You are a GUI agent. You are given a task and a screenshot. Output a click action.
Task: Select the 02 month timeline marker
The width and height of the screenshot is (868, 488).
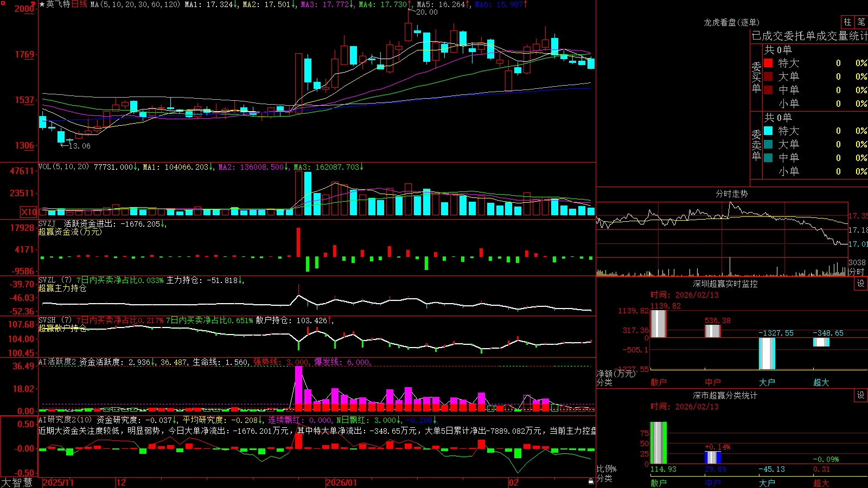coord(514,483)
